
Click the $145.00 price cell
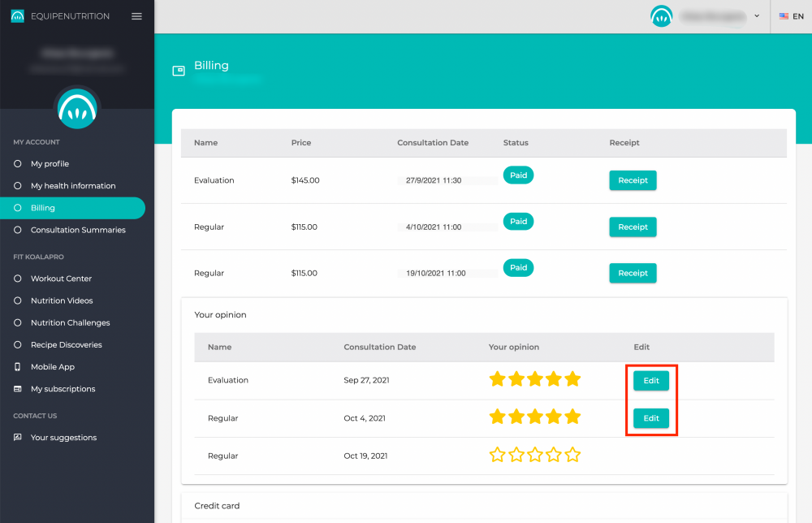point(305,180)
